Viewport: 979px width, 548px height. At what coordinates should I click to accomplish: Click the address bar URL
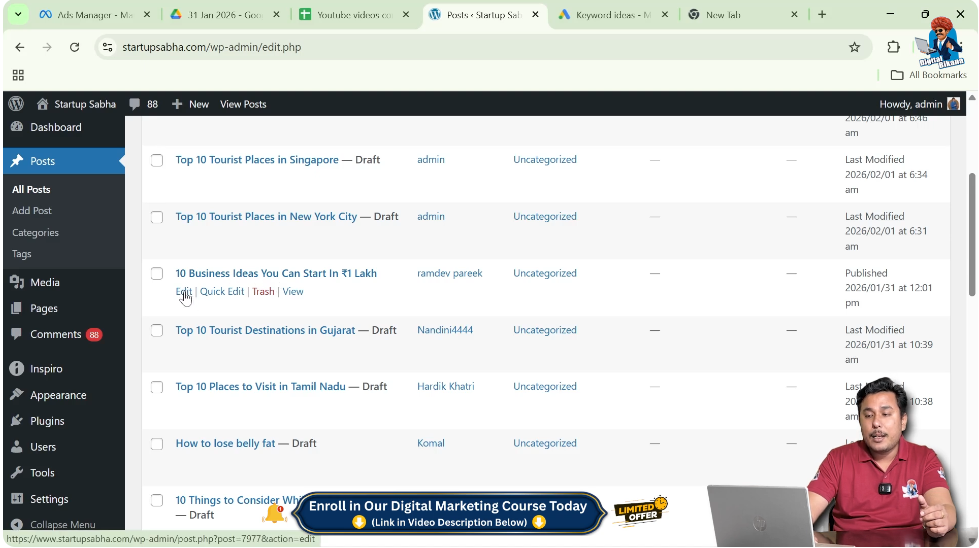(212, 47)
